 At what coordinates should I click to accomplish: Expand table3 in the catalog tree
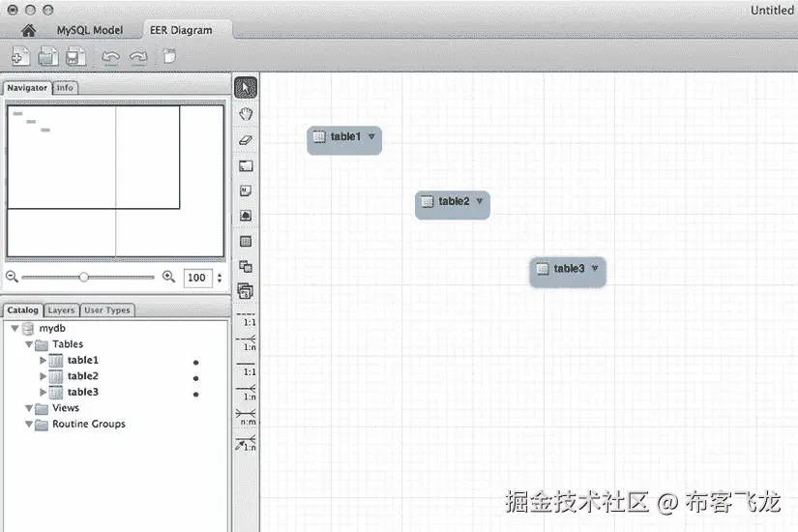pyautogui.click(x=43, y=392)
